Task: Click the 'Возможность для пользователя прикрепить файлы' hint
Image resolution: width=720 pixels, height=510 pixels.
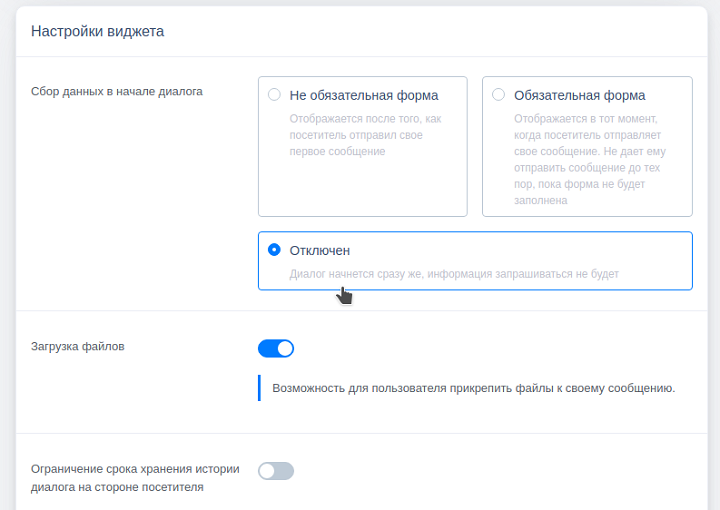Action: (x=473, y=388)
